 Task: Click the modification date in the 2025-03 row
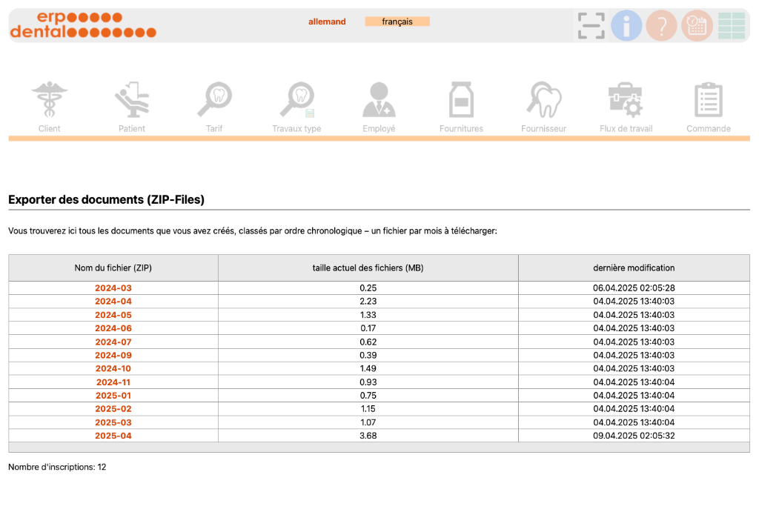click(x=634, y=422)
